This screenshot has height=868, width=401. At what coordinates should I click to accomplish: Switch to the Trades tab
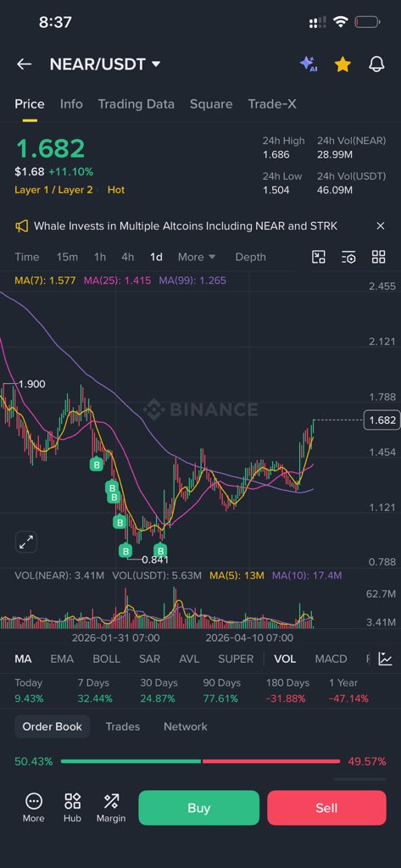click(122, 726)
